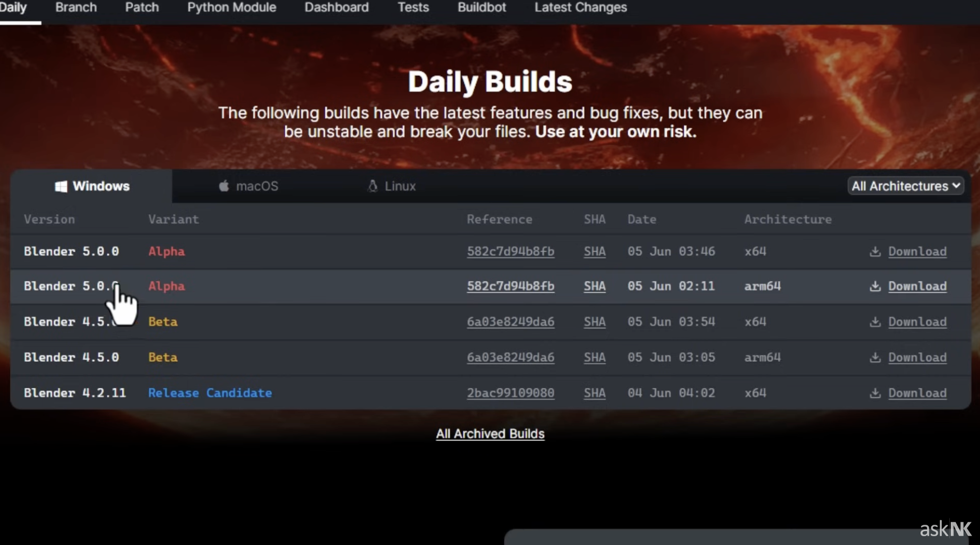The image size is (980, 545).
Task: Go to Latest Changes in top navigation
Action: pos(580,7)
